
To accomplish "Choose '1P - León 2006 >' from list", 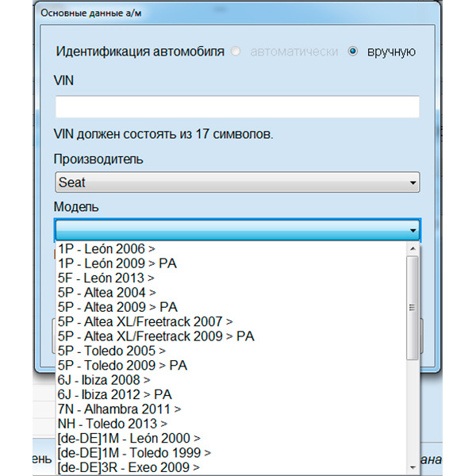I will tap(231, 249).
